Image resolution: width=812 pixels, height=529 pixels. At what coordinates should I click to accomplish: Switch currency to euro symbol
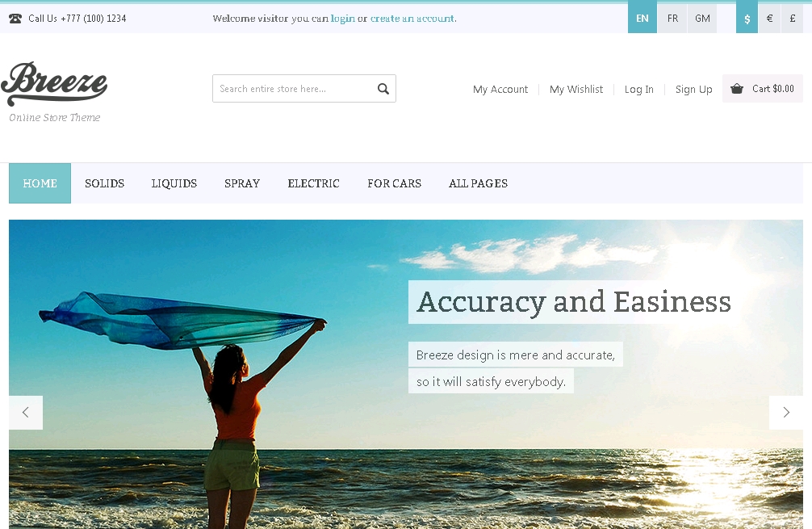769,18
